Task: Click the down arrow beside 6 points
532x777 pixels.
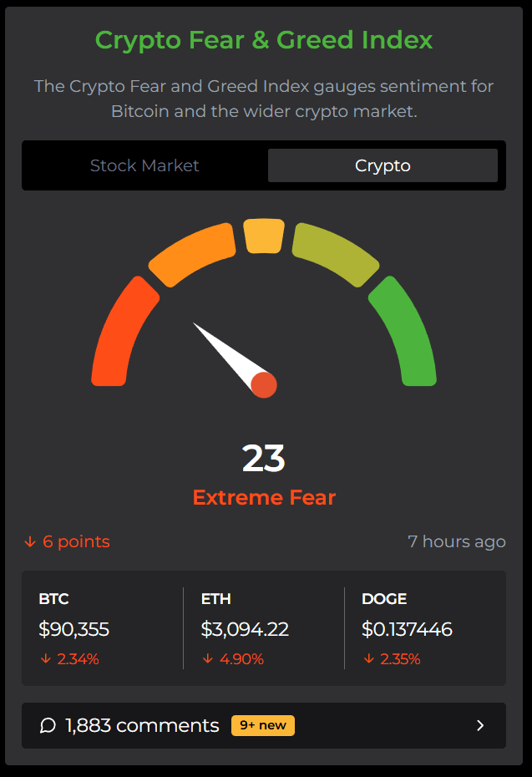Action: click(30, 542)
